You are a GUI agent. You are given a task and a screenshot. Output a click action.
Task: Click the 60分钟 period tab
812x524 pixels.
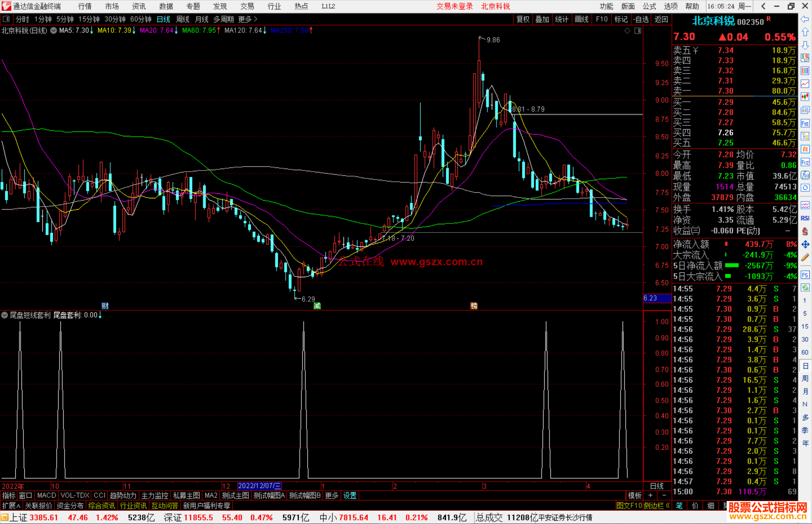pyautogui.click(x=141, y=19)
